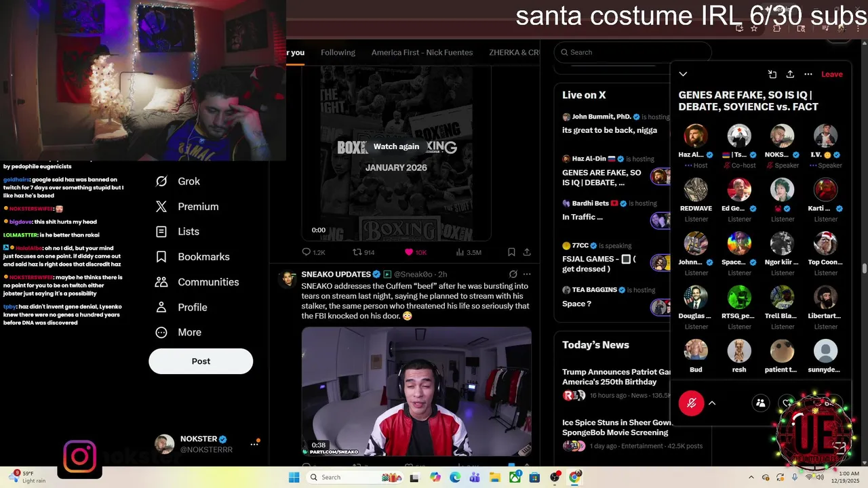Open the space's participants list icon
The image size is (868, 488).
click(760, 403)
